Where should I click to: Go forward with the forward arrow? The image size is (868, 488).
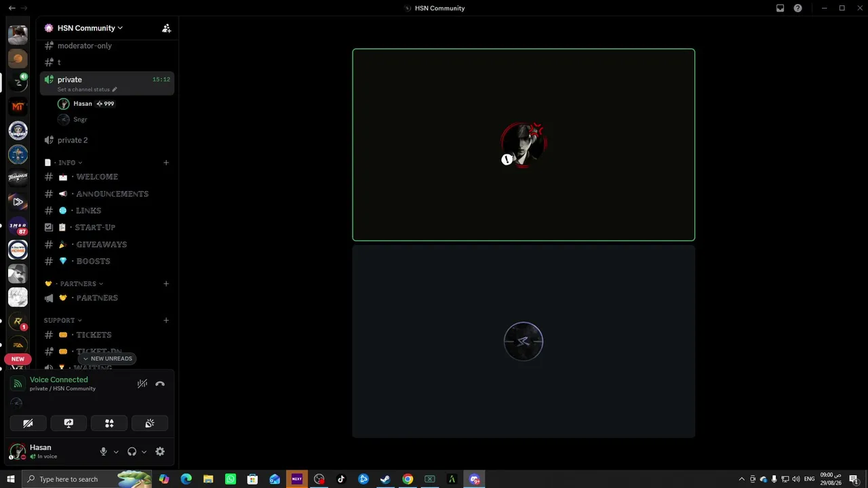(24, 8)
